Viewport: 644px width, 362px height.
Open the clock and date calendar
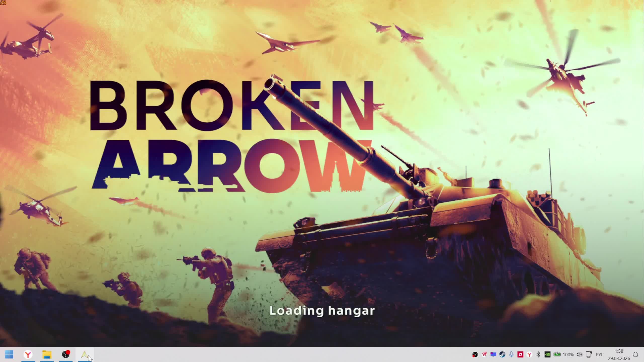pos(619,354)
